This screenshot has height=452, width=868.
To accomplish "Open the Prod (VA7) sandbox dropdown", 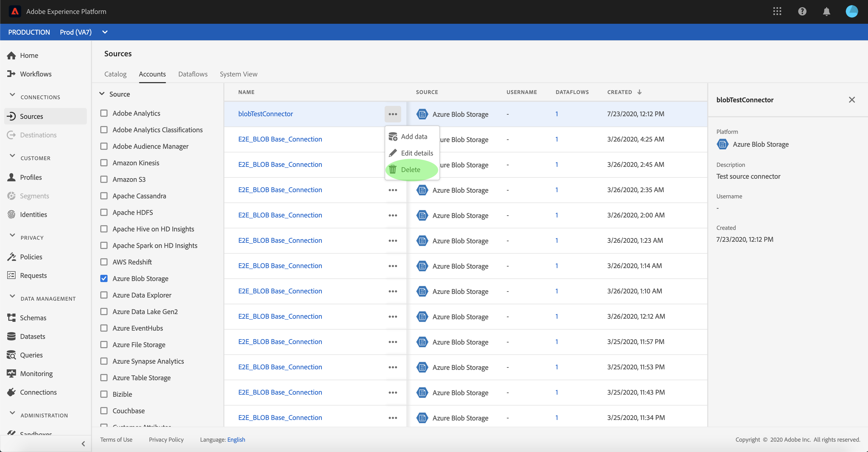I will (x=105, y=32).
